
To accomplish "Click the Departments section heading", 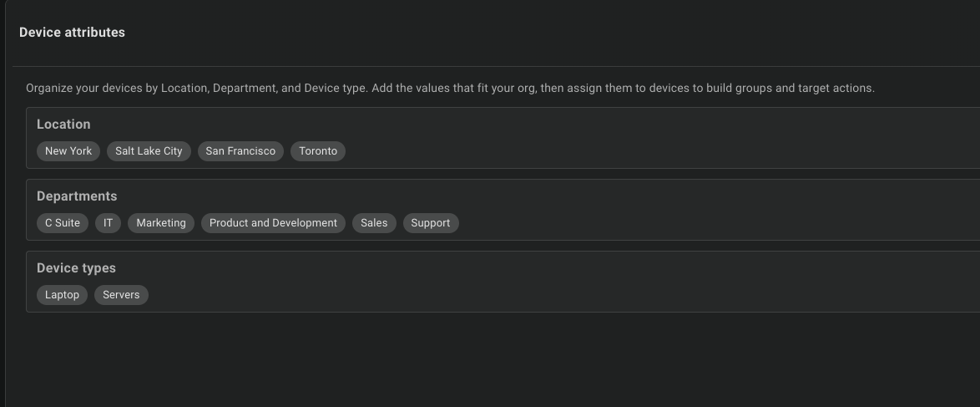I will [x=77, y=196].
